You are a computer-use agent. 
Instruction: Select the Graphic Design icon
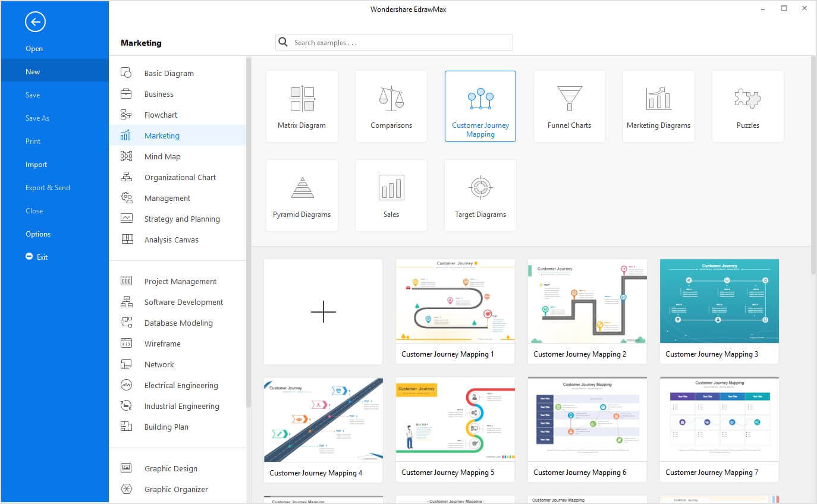tap(126, 468)
